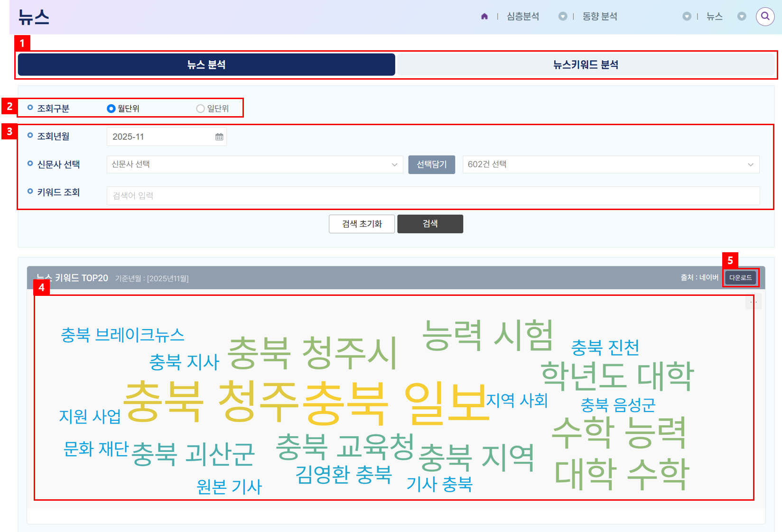
Task: Open the magnifier search icon in header
Action: (765, 17)
